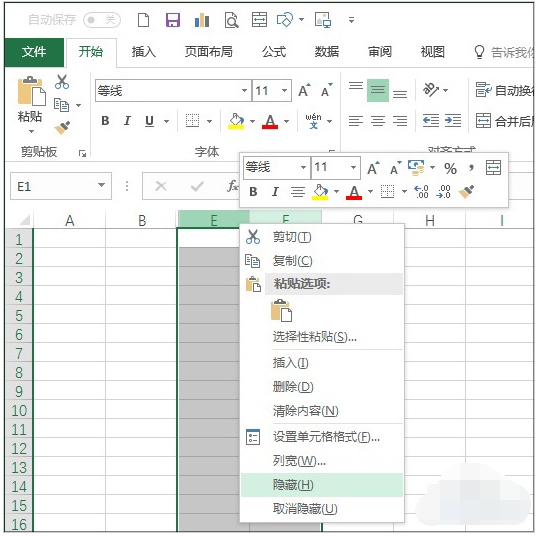Choose 复制(C) from context menu

click(x=322, y=261)
